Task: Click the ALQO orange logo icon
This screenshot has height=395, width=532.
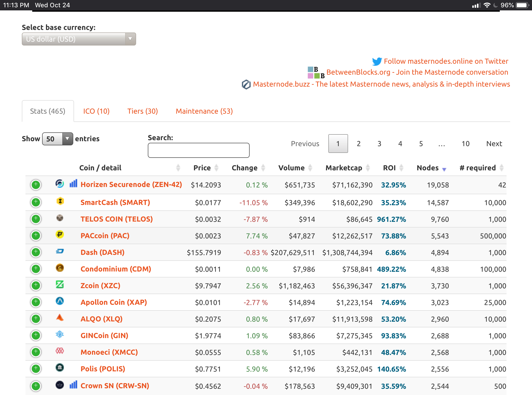Action: tap(60, 318)
